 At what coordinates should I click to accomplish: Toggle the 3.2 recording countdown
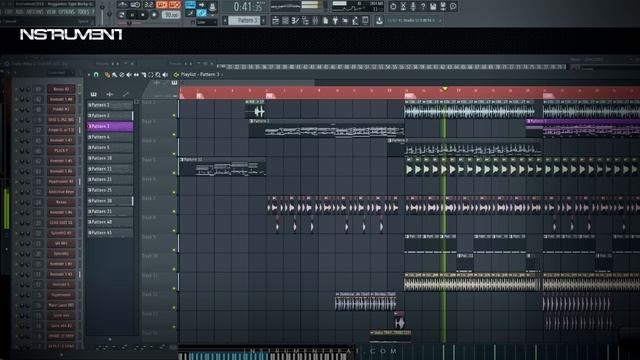click(149, 5)
